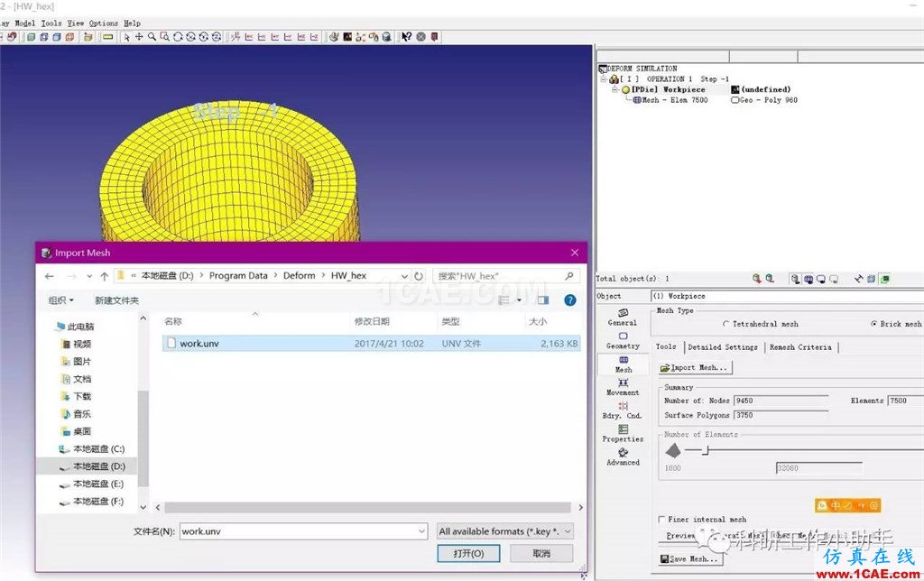
Task: Click the blue help icon in Import dialog
Action: pos(570,300)
